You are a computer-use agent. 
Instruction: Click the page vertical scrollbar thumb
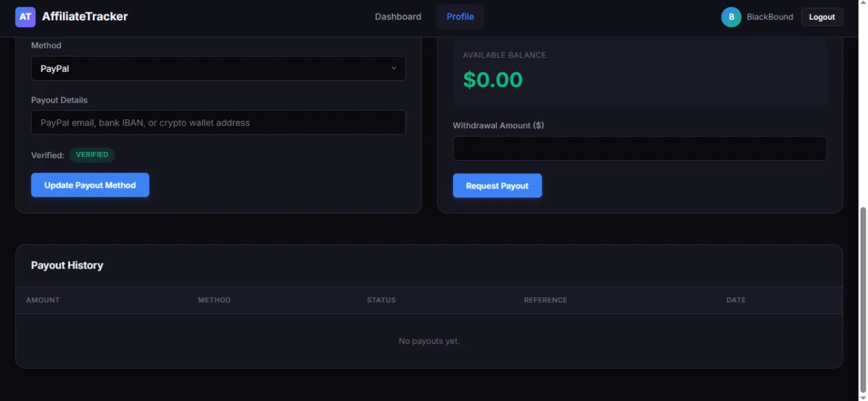pos(863,299)
